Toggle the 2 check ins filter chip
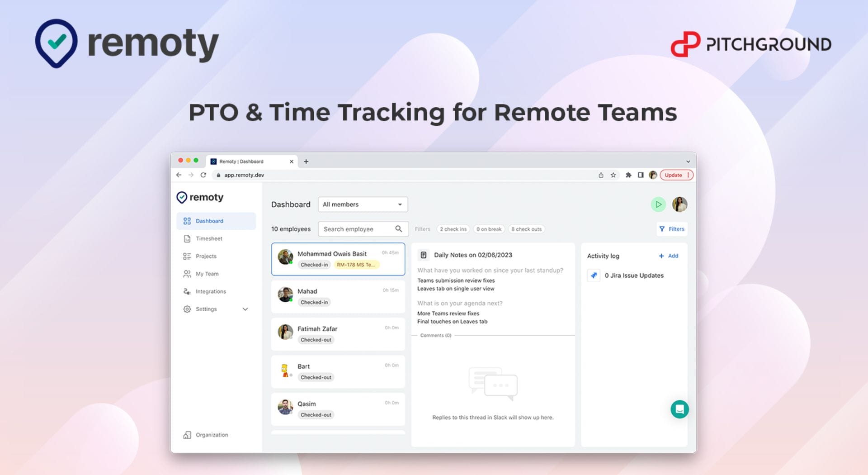The height and width of the screenshot is (475, 868). pos(453,229)
